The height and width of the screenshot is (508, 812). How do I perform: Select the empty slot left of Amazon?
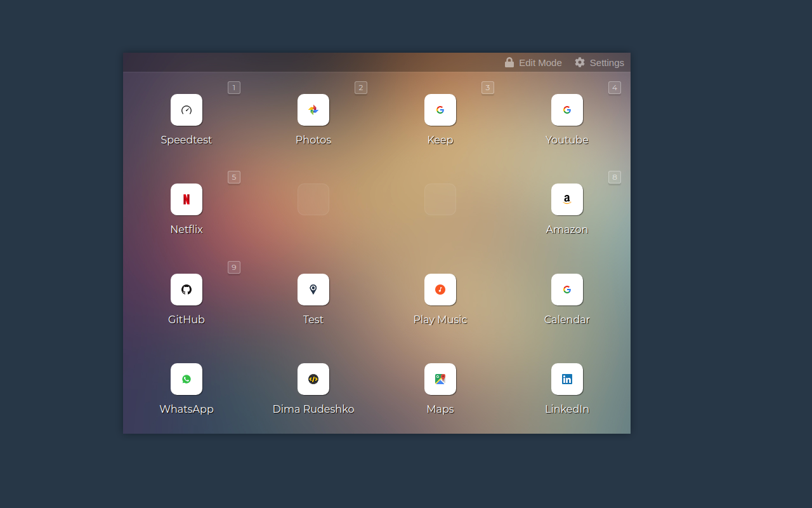tap(440, 199)
